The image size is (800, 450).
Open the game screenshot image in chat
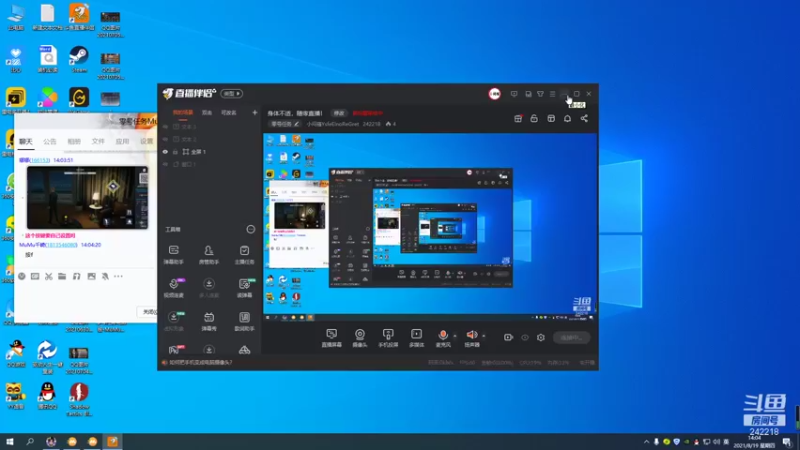(87, 197)
